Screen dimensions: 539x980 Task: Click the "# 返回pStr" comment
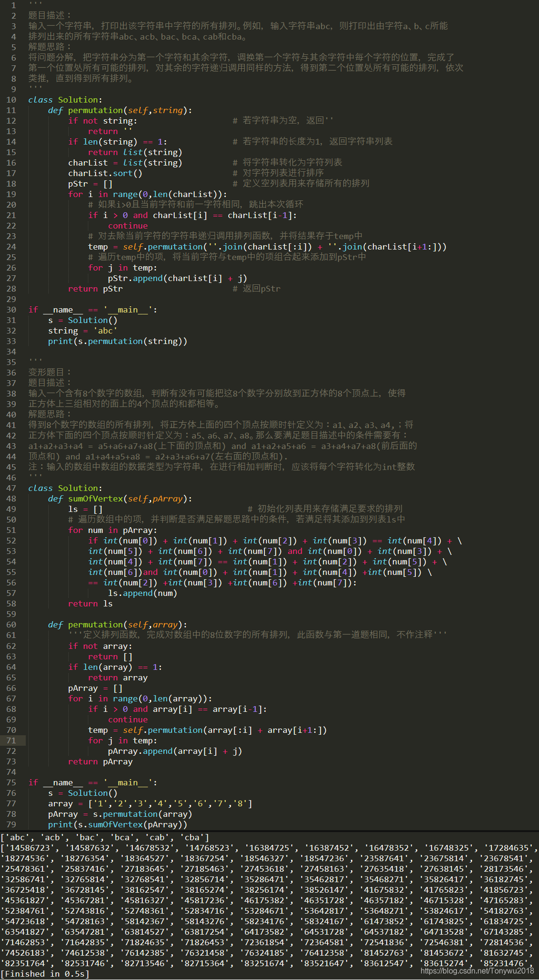click(x=256, y=289)
